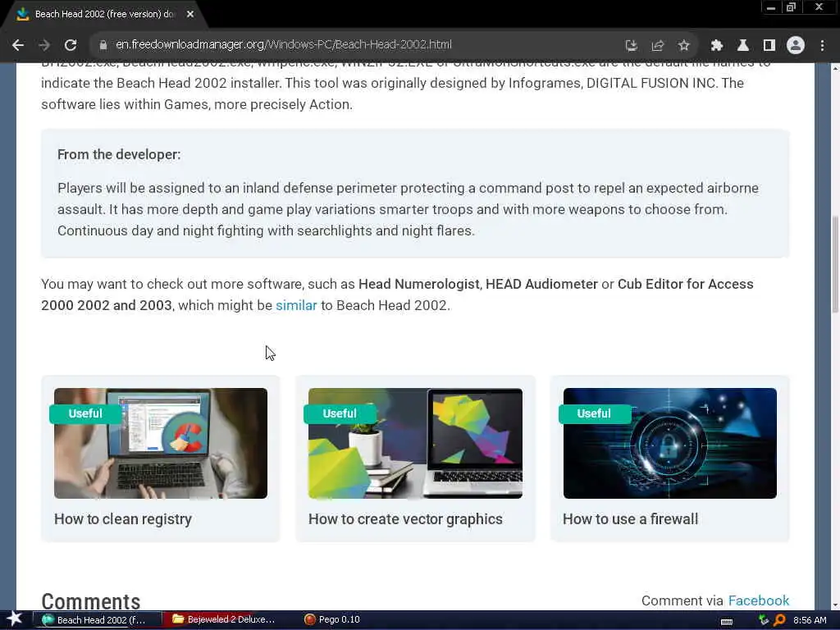Open Chrome Labs flask icon
The width and height of the screenshot is (840, 630).
tap(743, 46)
